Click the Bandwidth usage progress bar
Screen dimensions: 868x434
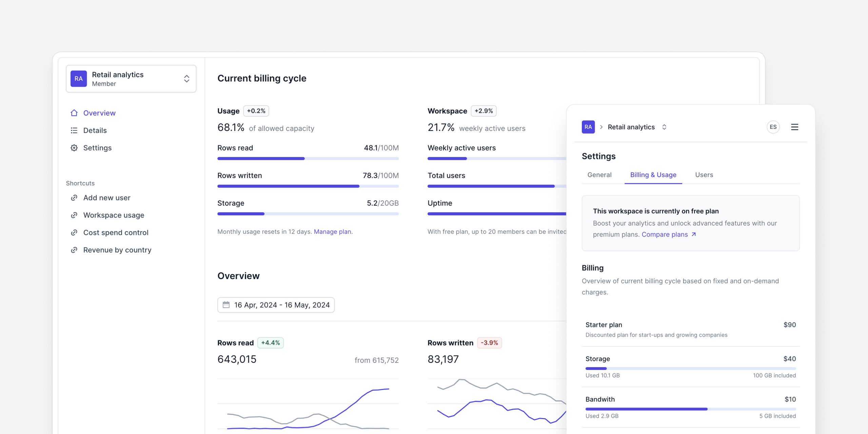click(x=690, y=409)
